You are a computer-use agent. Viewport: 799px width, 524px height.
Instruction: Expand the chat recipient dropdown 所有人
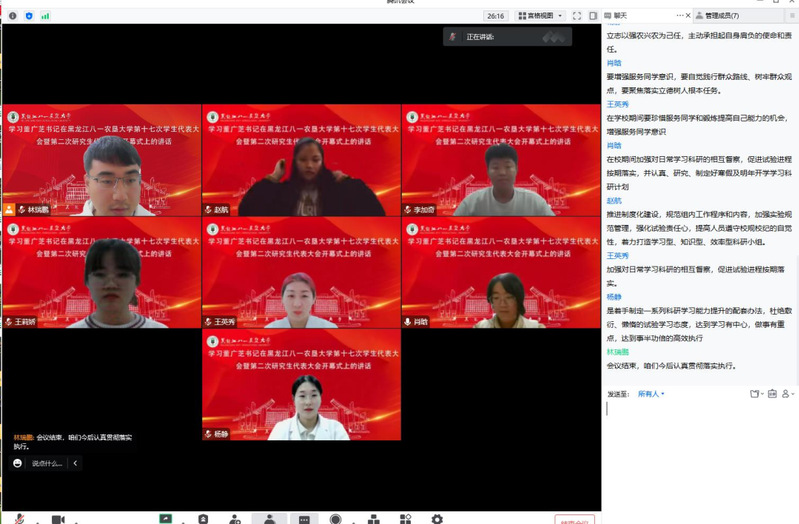tap(650, 394)
